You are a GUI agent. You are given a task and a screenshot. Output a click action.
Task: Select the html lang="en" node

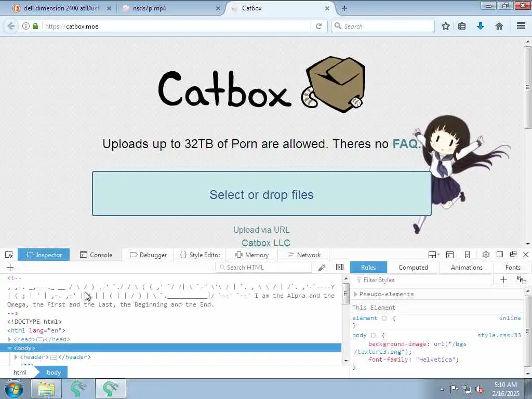(x=36, y=330)
